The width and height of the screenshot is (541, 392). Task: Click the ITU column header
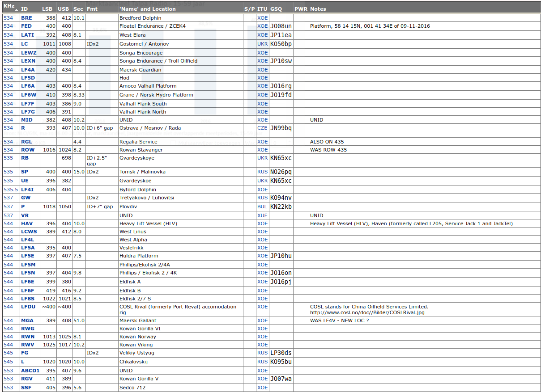click(262, 9)
